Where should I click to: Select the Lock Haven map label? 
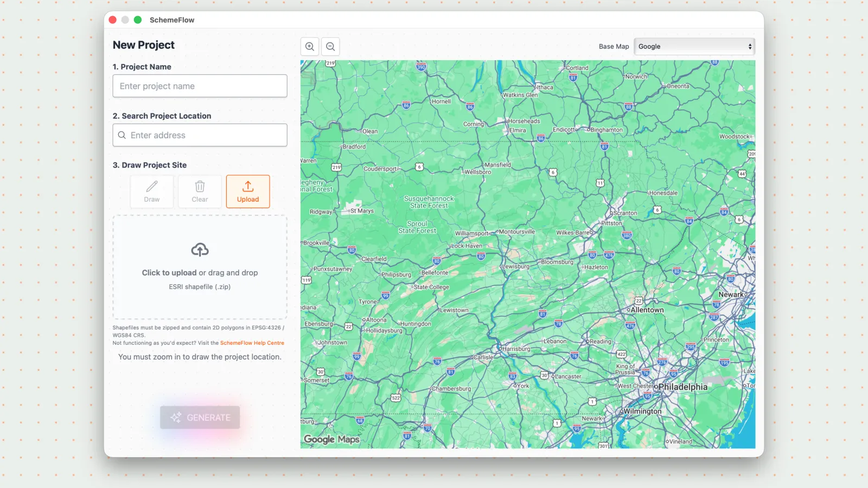[x=467, y=246]
